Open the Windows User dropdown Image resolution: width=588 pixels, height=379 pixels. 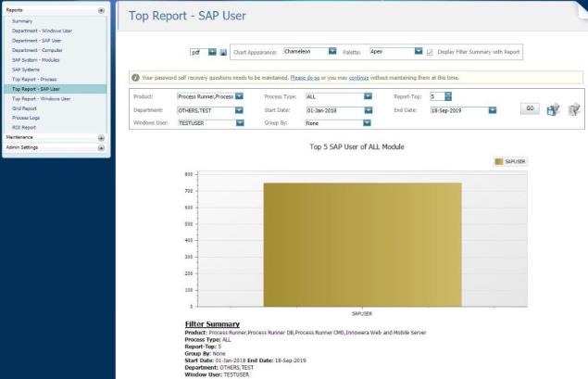pos(240,123)
